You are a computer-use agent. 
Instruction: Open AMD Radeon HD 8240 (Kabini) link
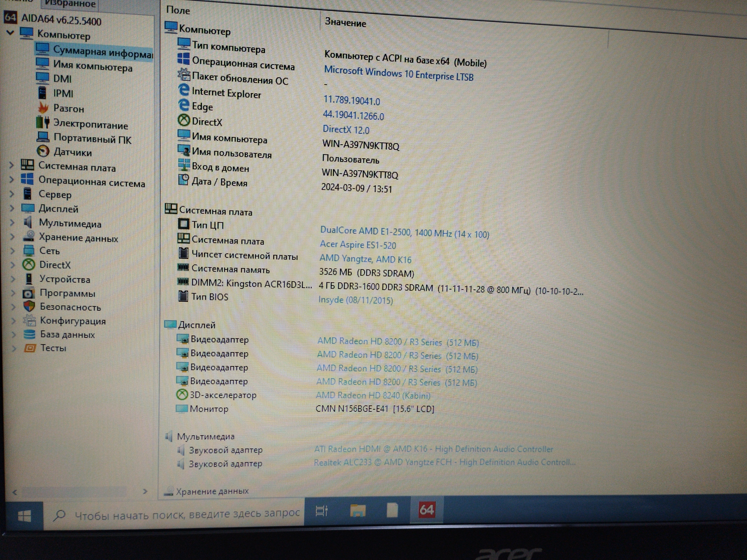pyautogui.click(x=373, y=395)
